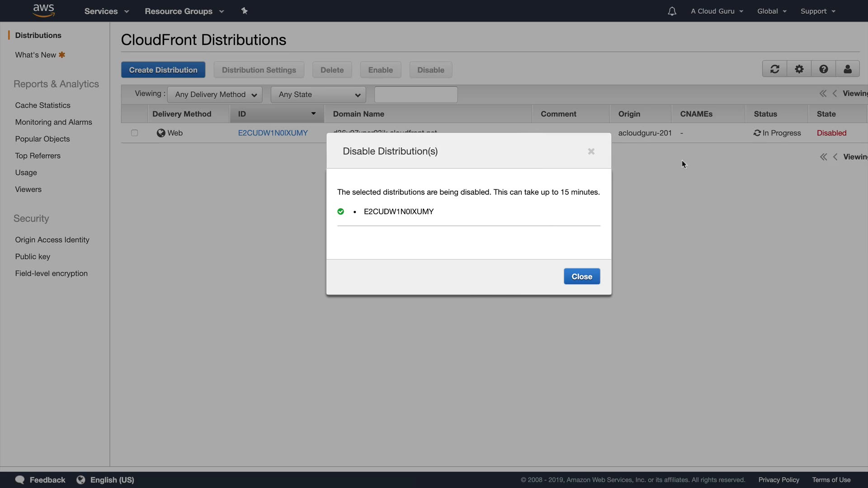Screen dimensions: 868x488
Task: Expand the Services menu
Action: click(106, 11)
